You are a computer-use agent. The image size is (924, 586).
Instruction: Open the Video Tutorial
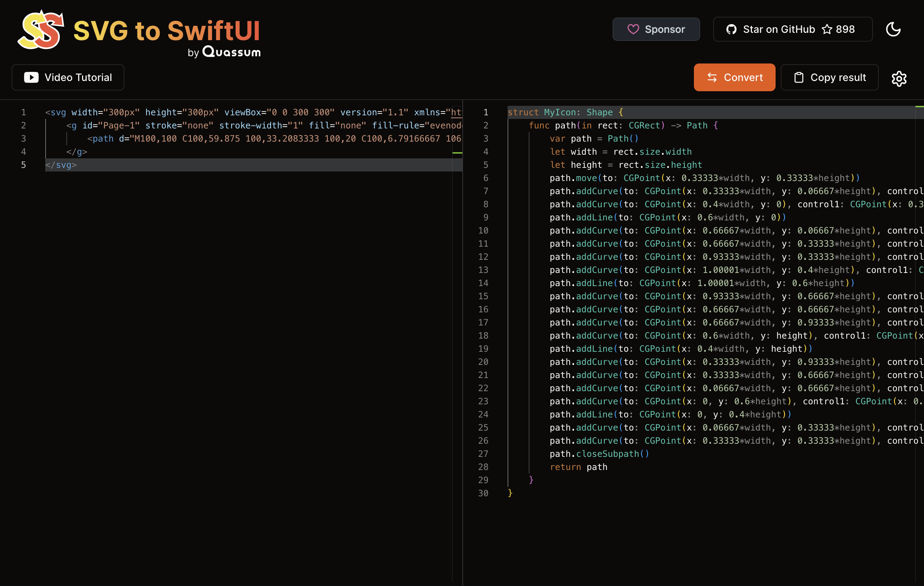pos(68,77)
